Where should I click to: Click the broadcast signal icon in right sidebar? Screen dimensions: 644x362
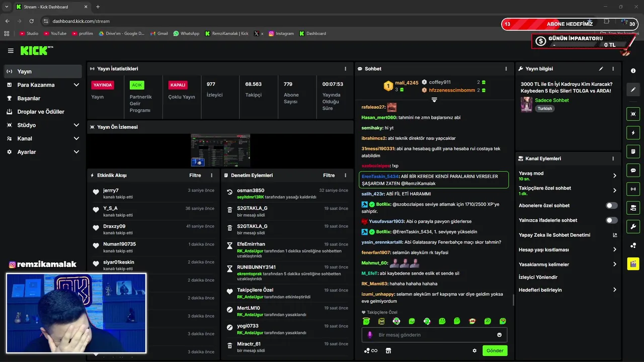pyautogui.click(x=633, y=189)
